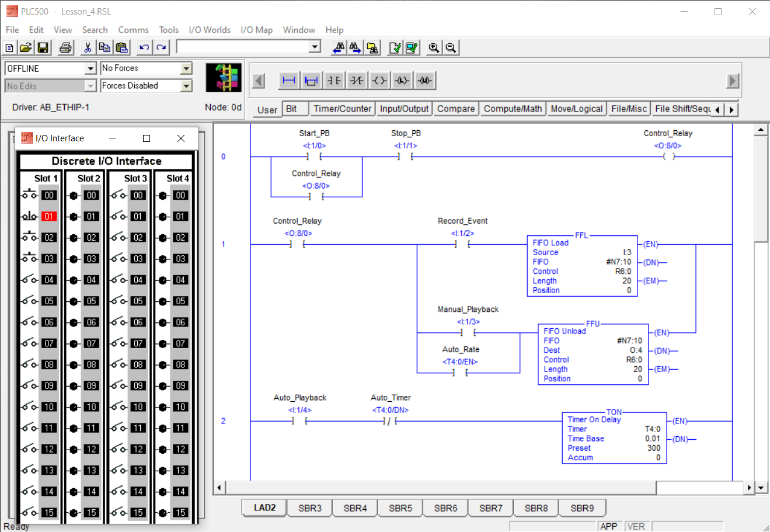Zoom out of the ladder view
This screenshot has height=532, width=770.
451,48
